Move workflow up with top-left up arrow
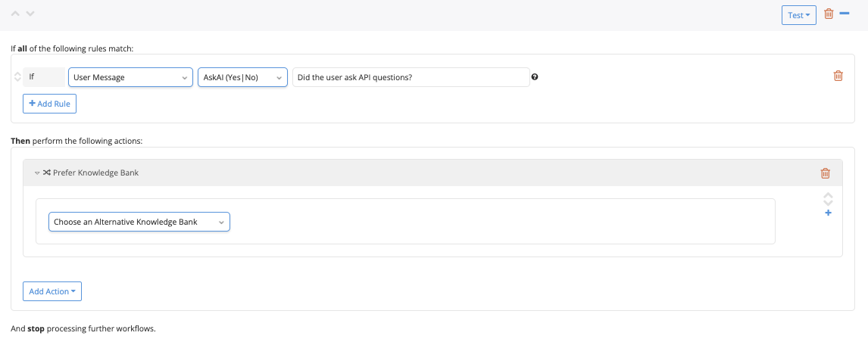This screenshot has height=342, width=868. 15,14
